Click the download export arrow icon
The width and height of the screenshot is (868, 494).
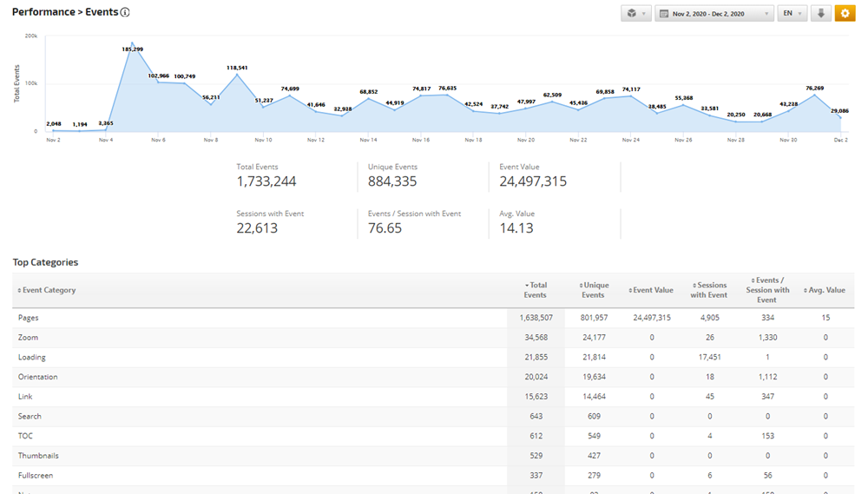(x=821, y=14)
